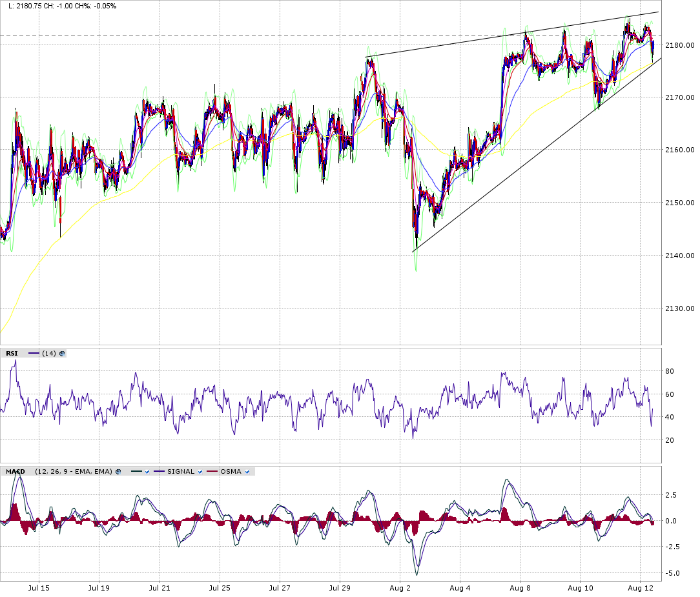Click the RSI period (14) parameter
The width and height of the screenshot is (700, 597).
pos(49,354)
